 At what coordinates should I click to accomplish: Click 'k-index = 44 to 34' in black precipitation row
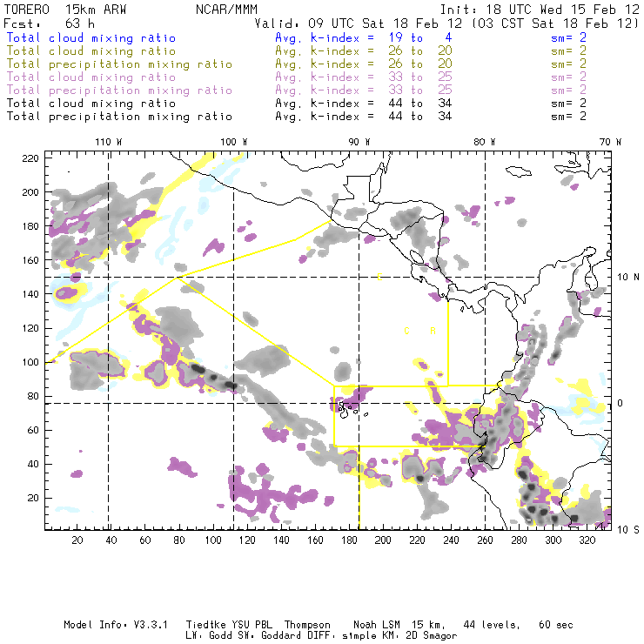click(381, 117)
